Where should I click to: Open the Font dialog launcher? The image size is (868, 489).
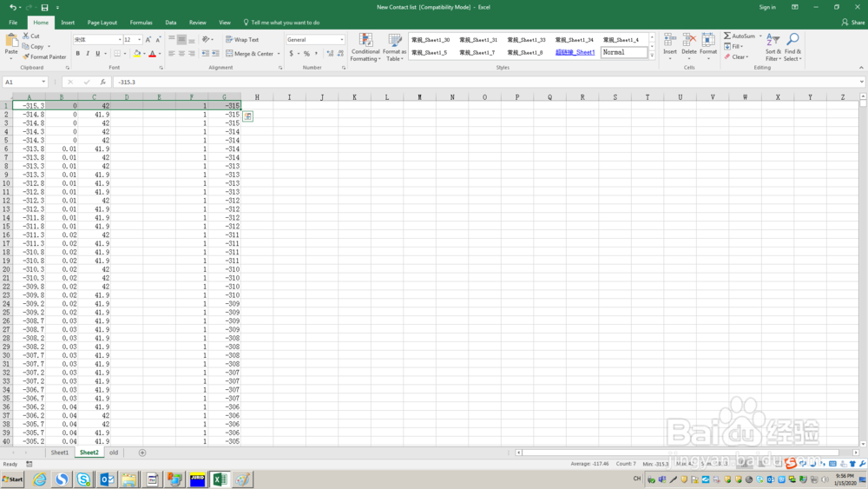click(161, 68)
